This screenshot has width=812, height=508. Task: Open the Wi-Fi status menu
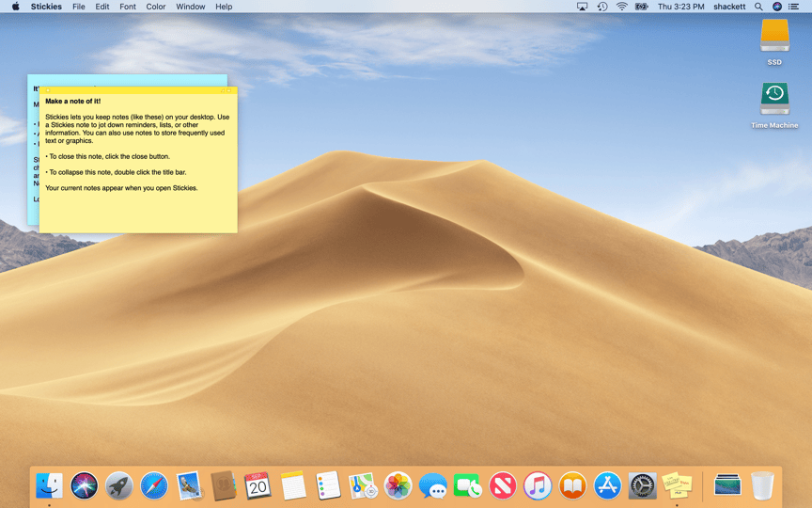click(x=621, y=7)
